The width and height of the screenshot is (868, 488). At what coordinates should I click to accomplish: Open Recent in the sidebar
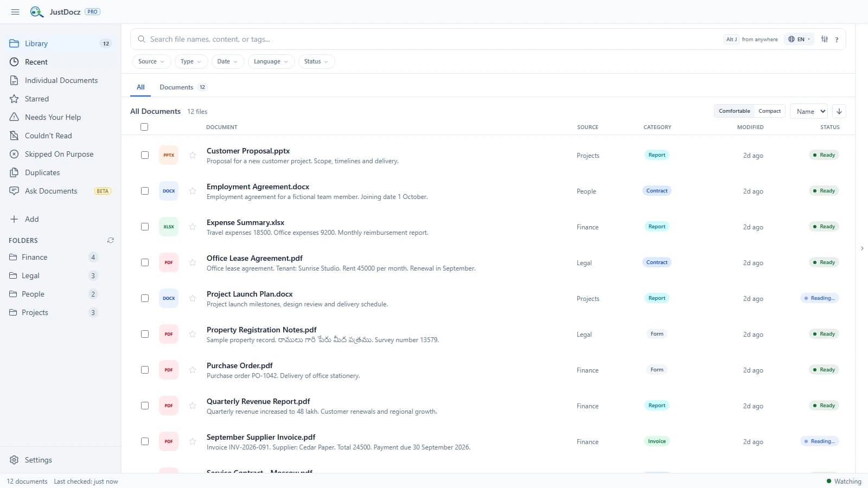60,62
